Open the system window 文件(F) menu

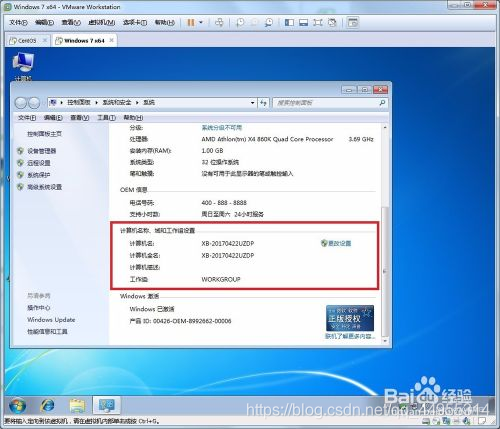tap(27, 118)
